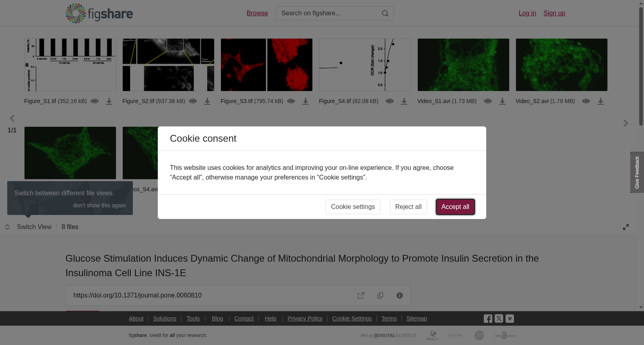Open Solutions footer link
The width and height of the screenshot is (644, 345).
165,318
